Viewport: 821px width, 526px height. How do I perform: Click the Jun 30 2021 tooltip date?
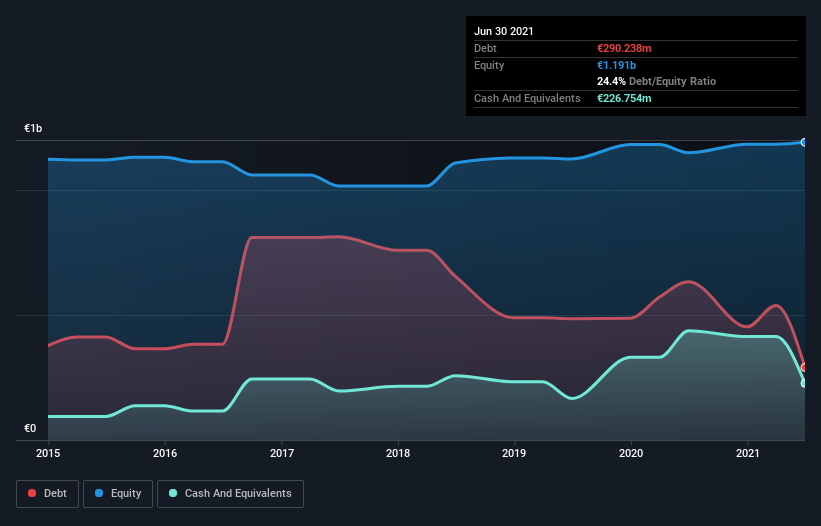(504, 31)
